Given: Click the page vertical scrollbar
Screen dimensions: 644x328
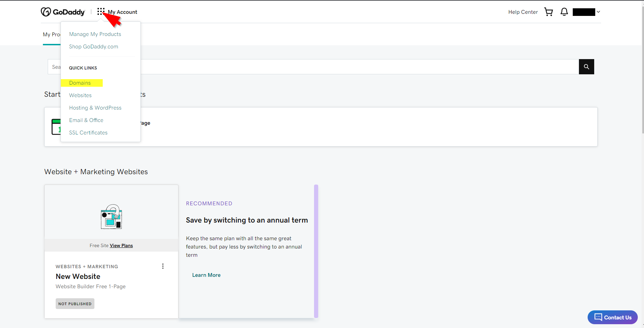Looking at the screenshot, I should point(643,69).
